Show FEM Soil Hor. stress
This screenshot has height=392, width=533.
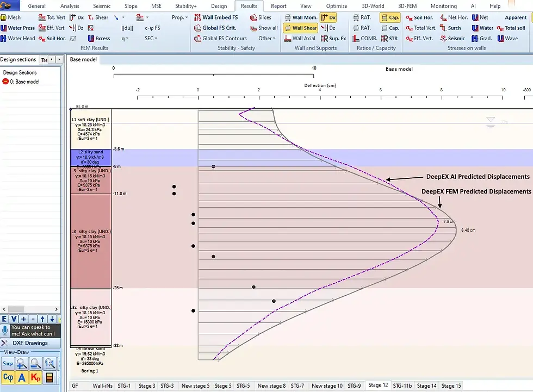(x=52, y=39)
